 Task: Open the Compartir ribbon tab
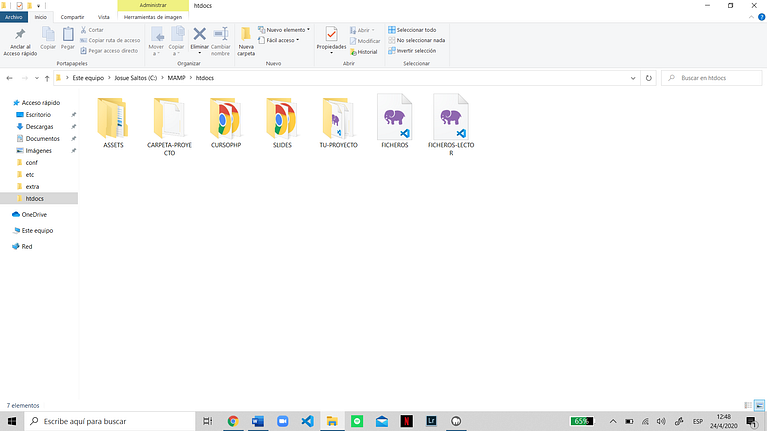point(72,17)
